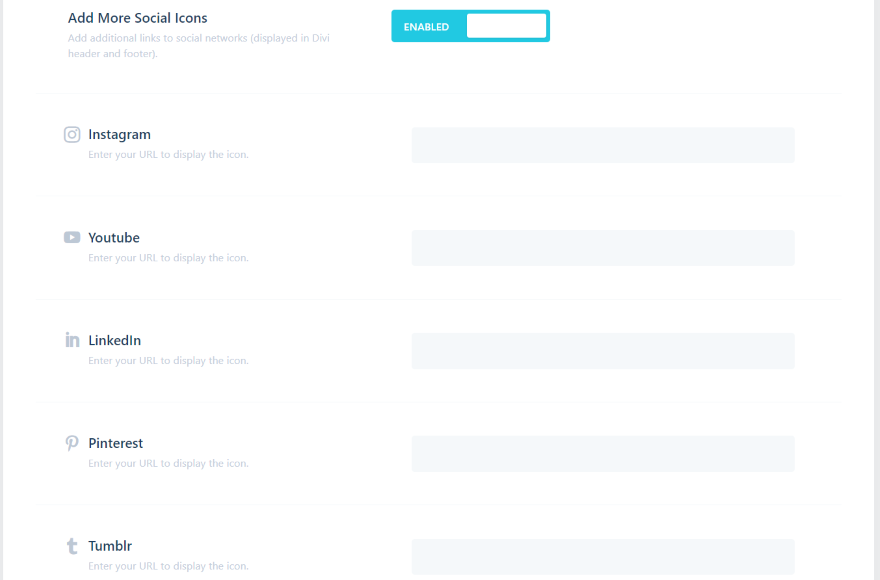
Task: Click the 'Youtube' label text
Action: click(x=114, y=238)
